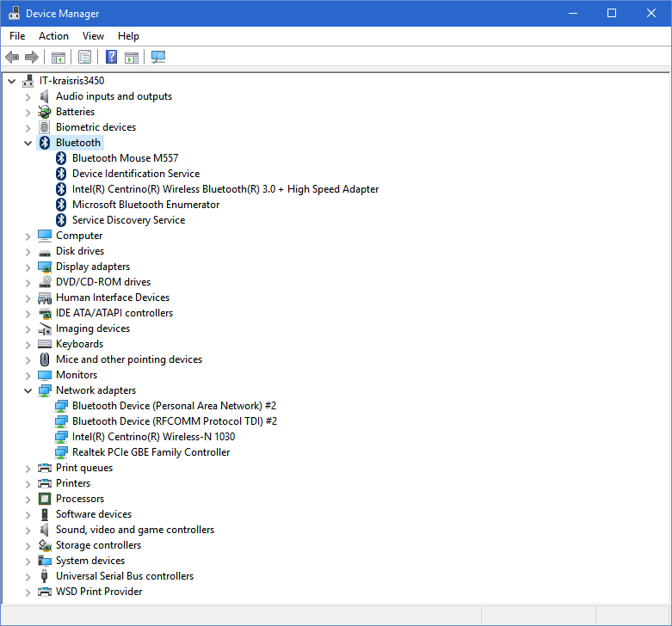Image resolution: width=672 pixels, height=626 pixels.
Task: Expand Sound, video and game controllers
Action: [28, 531]
